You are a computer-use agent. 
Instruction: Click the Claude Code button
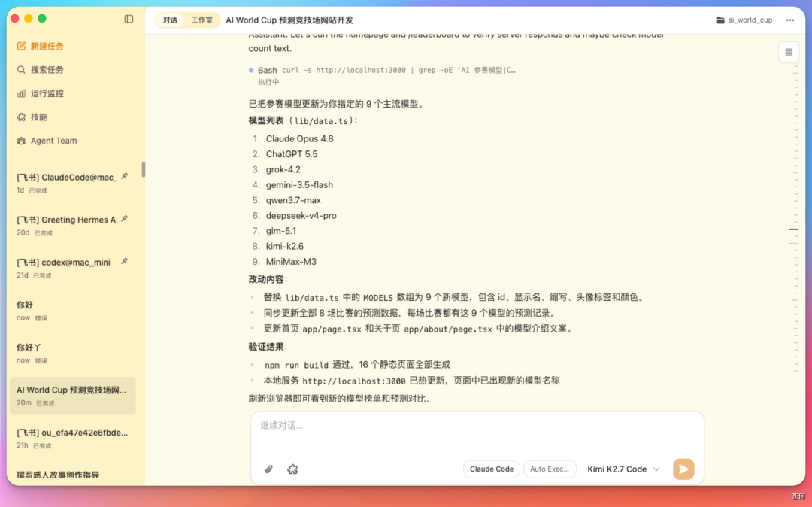coord(492,469)
